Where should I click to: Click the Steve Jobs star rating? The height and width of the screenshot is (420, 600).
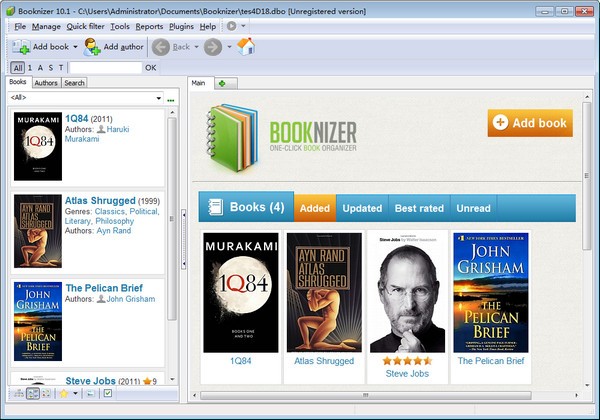(x=407, y=360)
